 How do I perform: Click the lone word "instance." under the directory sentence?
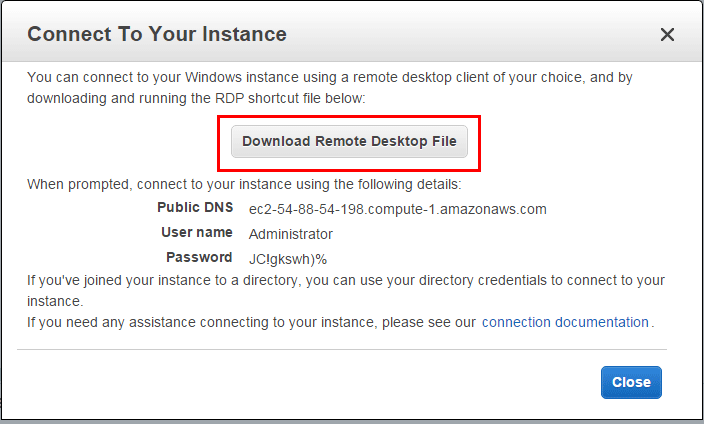point(55,300)
